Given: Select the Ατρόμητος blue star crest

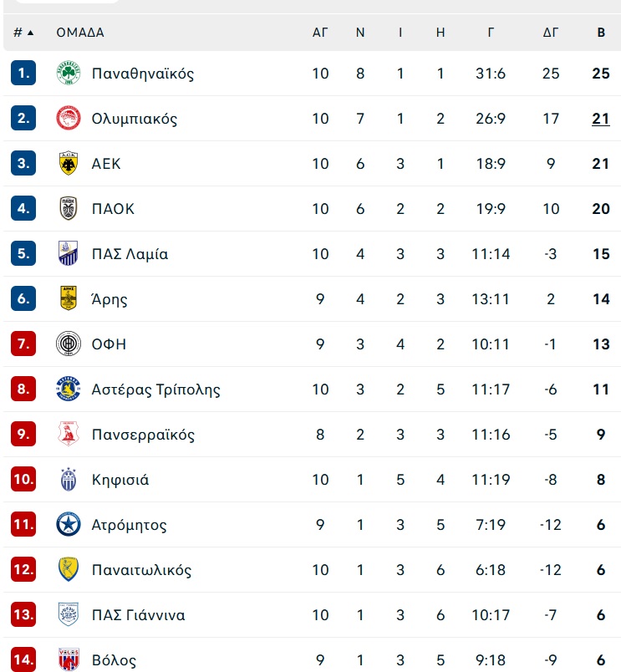Looking at the screenshot, I should click(x=69, y=524).
